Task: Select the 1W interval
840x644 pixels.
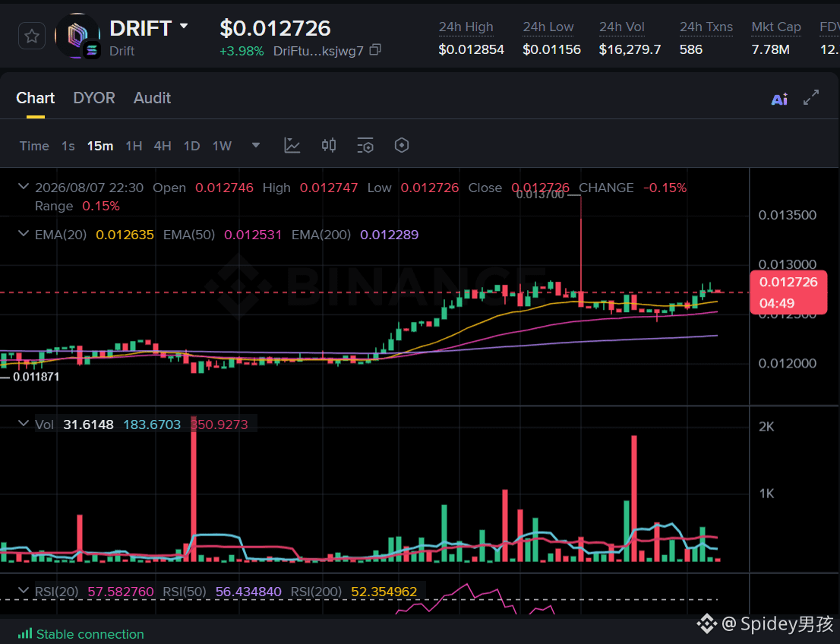Action: coord(222,146)
